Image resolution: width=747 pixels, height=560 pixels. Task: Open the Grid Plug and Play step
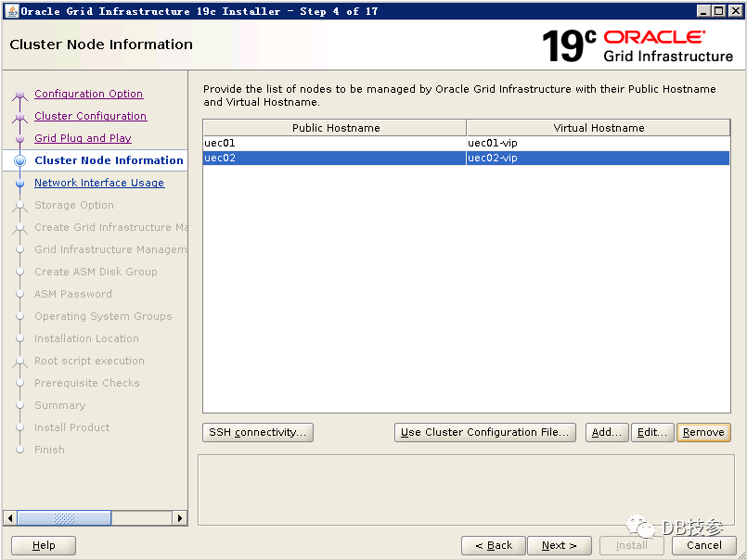(83, 138)
